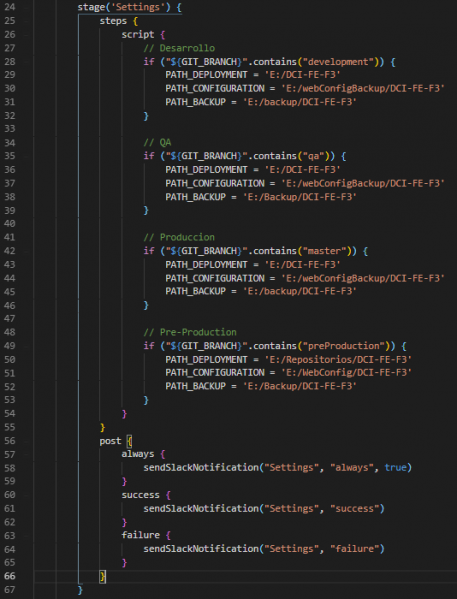457x599 pixels.
Task: Click the highlighted closing brace on line 66
Action: pos(102,576)
